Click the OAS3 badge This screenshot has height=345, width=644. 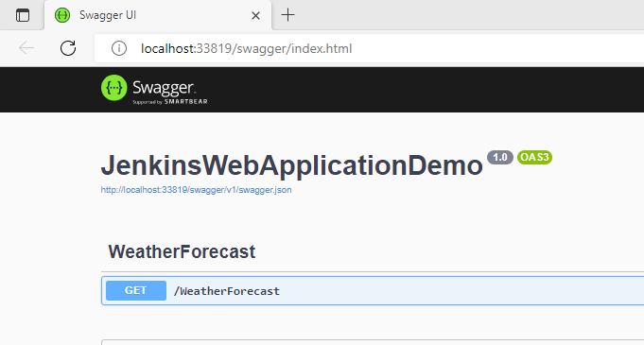pos(534,157)
